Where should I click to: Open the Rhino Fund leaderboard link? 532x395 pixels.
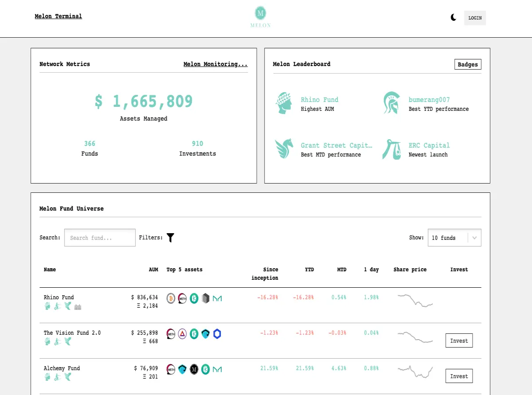(320, 100)
